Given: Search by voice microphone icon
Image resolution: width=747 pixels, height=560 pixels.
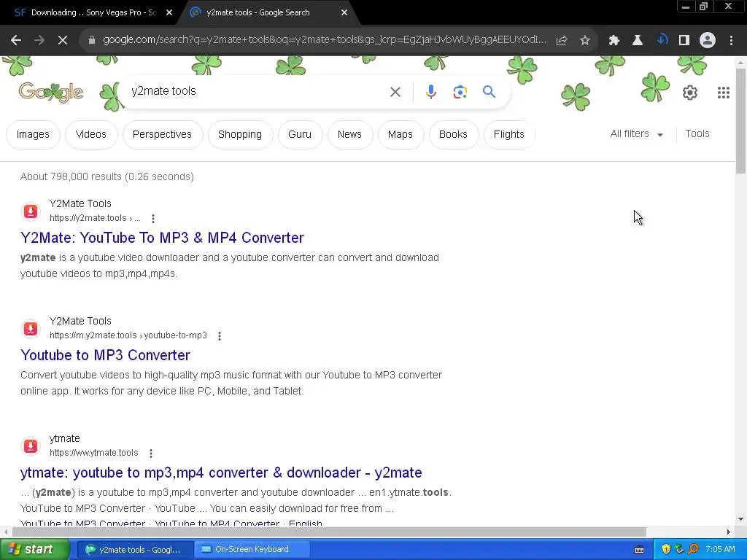Looking at the screenshot, I should [430, 92].
